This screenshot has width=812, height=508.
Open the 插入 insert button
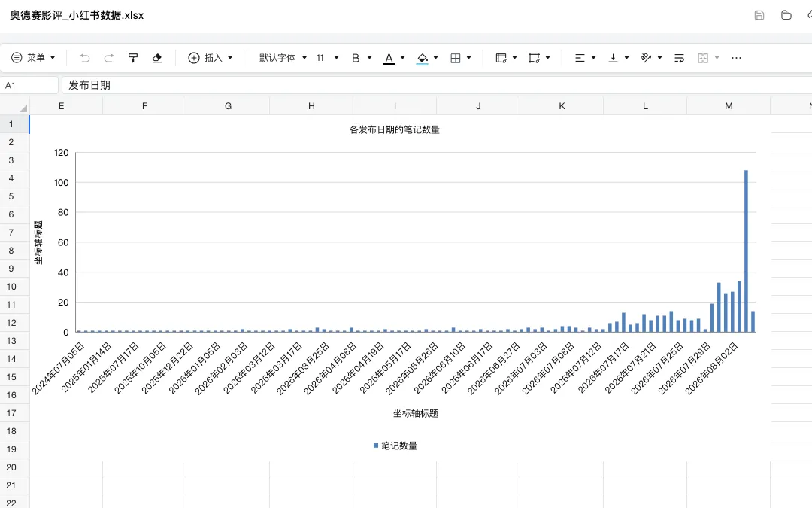coord(205,58)
